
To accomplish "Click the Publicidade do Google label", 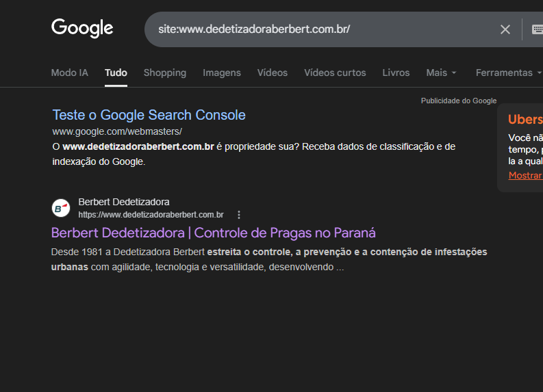I will point(459,101).
